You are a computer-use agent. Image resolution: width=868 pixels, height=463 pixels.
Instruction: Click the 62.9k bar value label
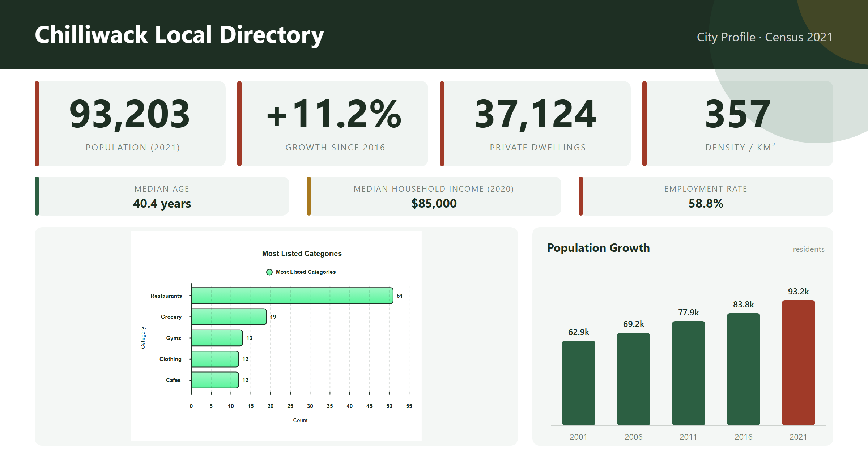tap(579, 332)
